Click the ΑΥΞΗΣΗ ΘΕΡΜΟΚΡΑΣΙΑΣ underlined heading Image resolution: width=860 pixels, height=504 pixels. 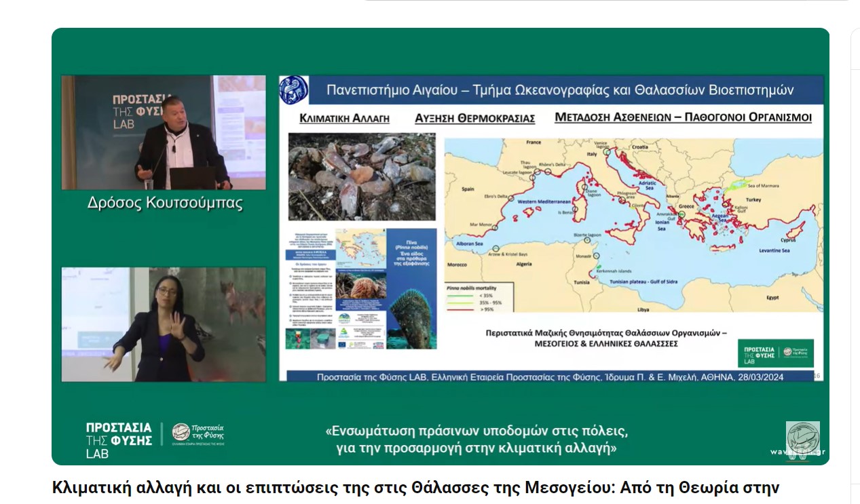pos(474,118)
